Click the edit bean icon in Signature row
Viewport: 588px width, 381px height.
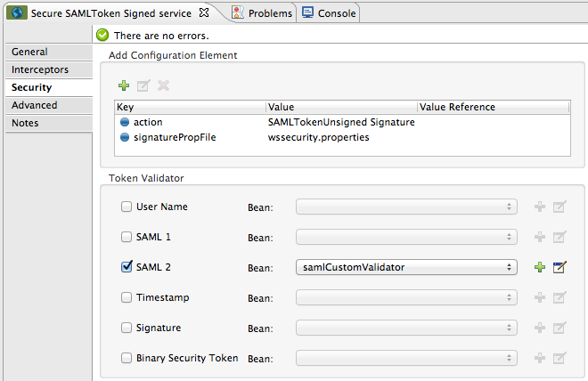pyautogui.click(x=559, y=328)
